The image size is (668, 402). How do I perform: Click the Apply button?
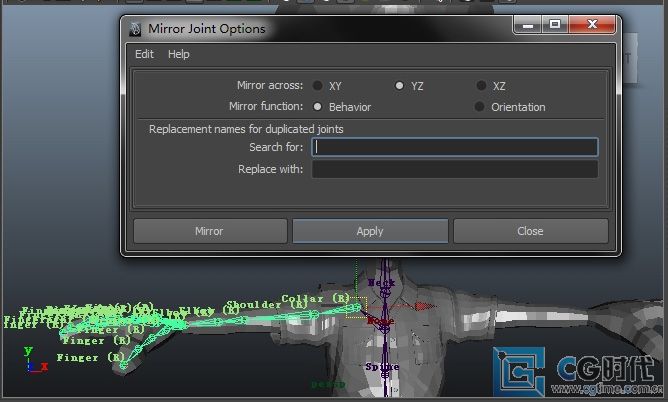click(x=370, y=231)
